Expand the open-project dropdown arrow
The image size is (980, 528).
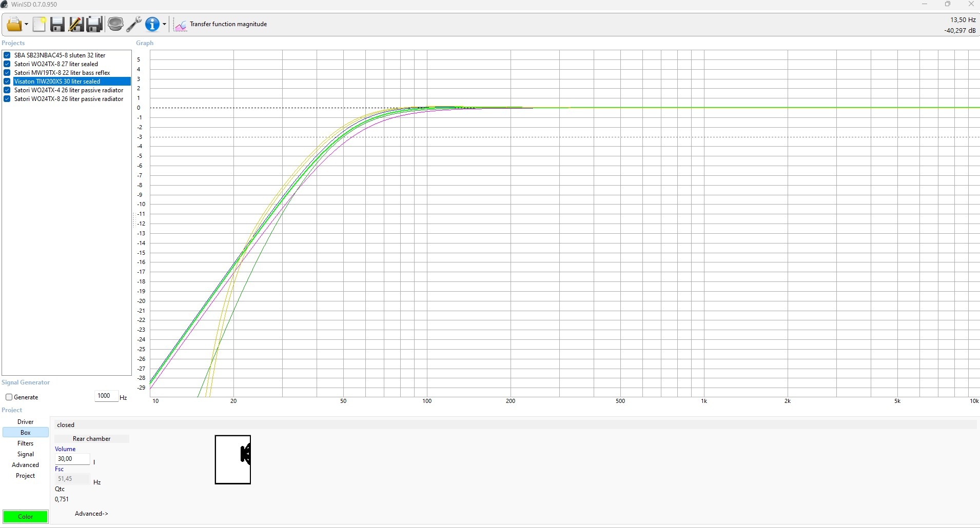point(27,24)
